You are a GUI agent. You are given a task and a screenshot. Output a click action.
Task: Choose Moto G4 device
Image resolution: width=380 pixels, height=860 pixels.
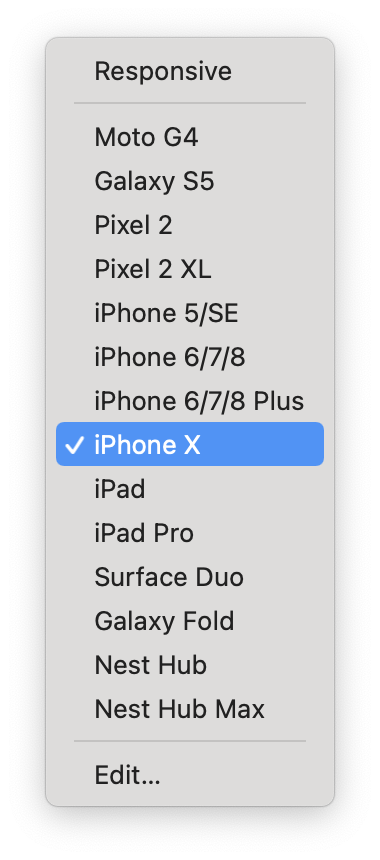click(190, 137)
